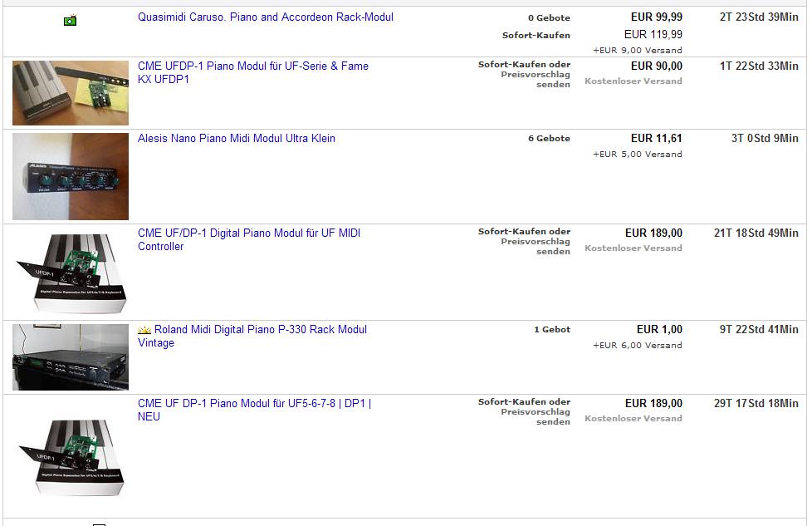Open Alesis Nano Piano Midi Modul listing
812x526 pixels.
coord(237,139)
